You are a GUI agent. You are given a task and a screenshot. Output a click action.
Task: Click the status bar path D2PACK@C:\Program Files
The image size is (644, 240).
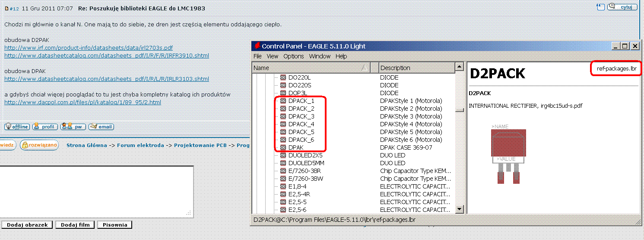pyautogui.click(x=334, y=220)
